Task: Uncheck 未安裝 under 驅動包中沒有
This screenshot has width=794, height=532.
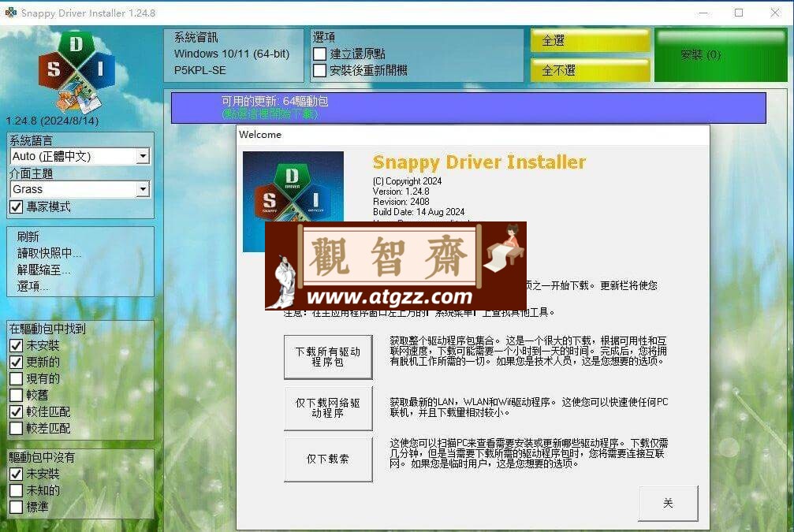Action: pos(17,474)
